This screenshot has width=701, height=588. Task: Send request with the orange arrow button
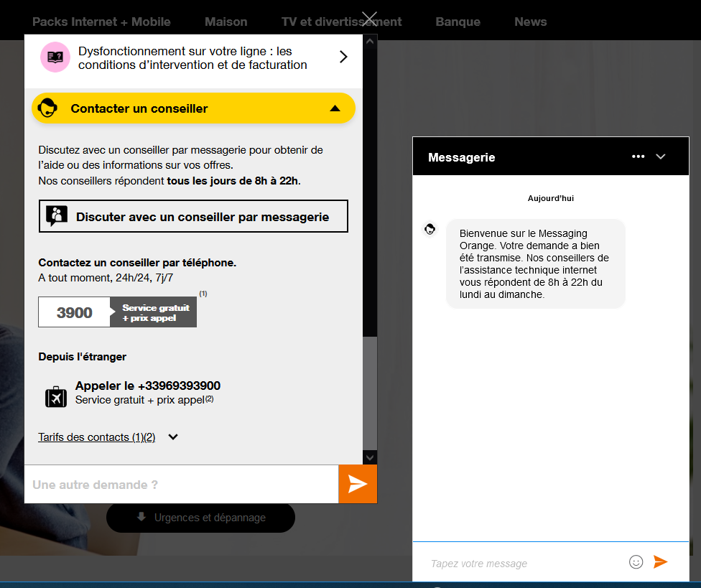pos(358,485)
